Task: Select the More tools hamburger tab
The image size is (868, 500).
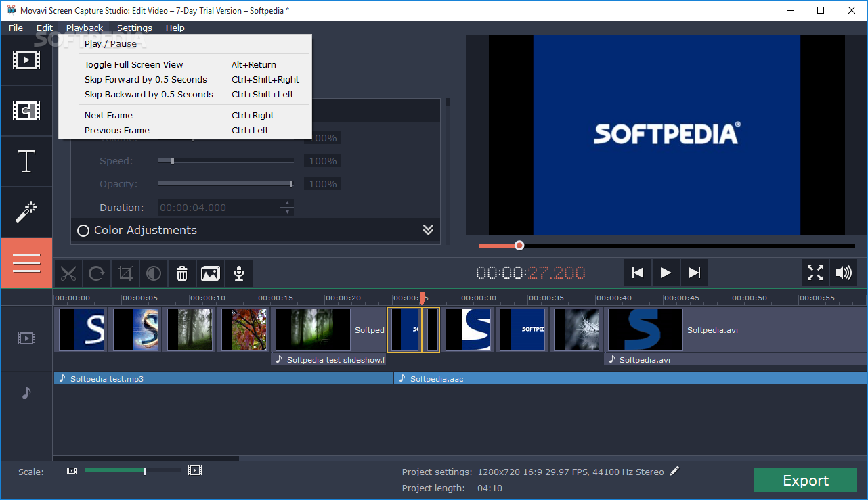Action: 26,263
